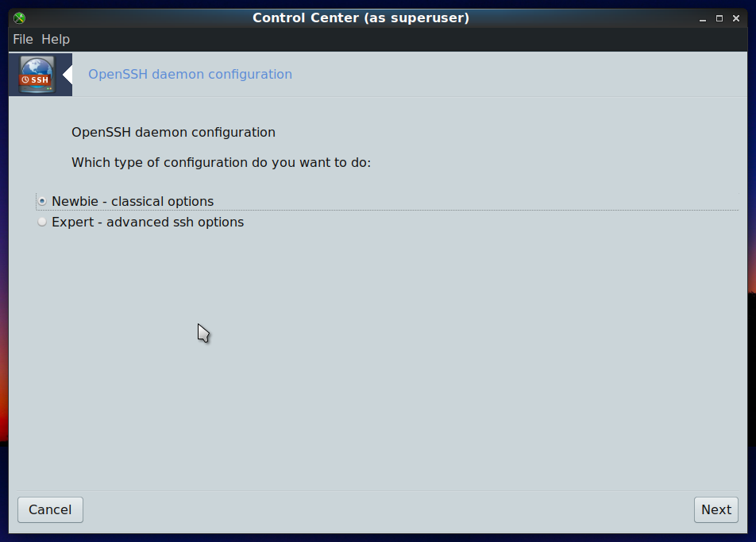Maximize the Control Center window
Screen dimensions: 756x542
pos(719,18)
